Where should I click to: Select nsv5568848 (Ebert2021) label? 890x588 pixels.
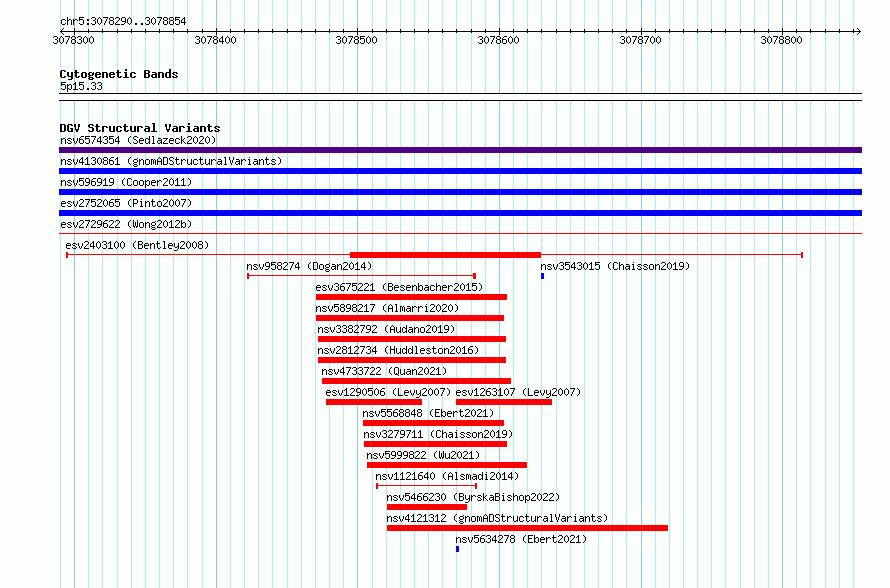429,413
